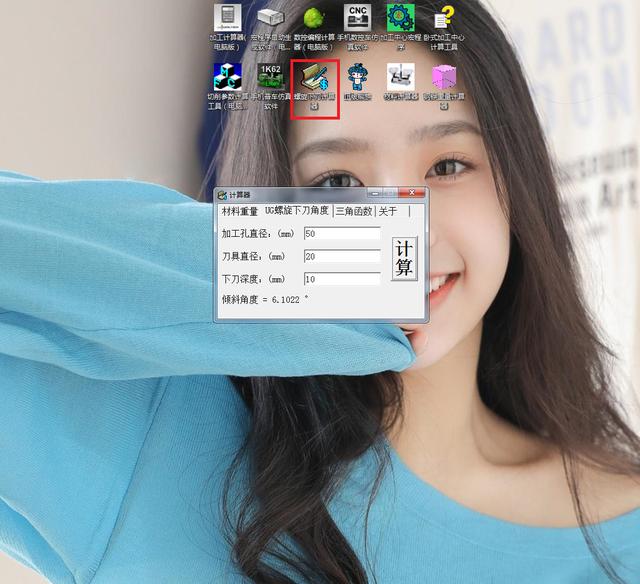Click the 下刀深度 input box

click(341, 279)
